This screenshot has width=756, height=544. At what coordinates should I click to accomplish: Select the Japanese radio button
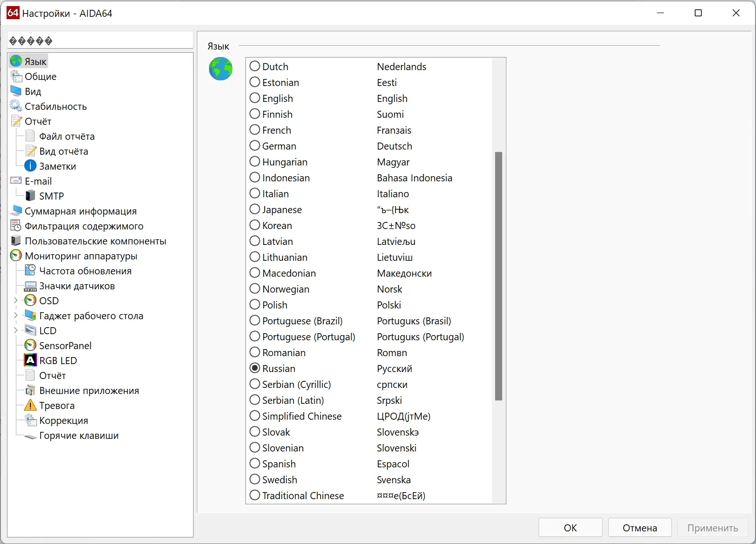point(255,209)
